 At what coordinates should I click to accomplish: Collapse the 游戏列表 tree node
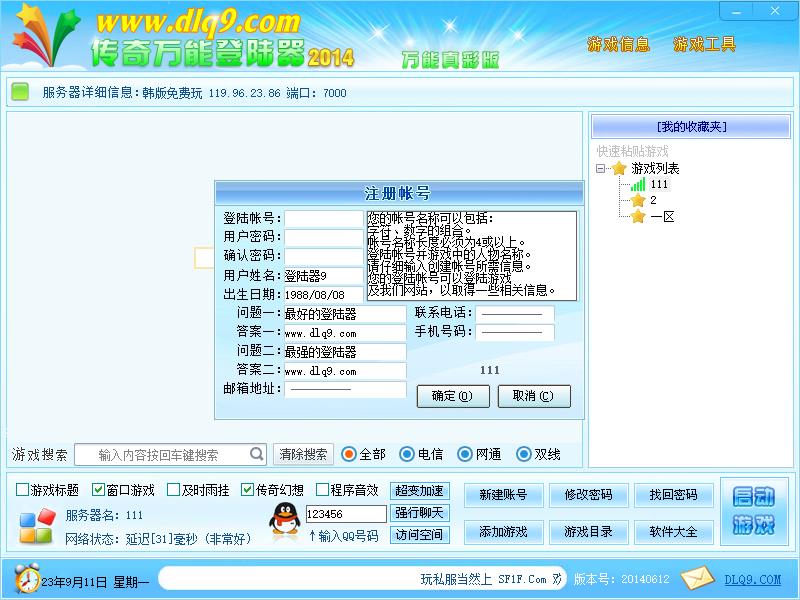point(601,168)
